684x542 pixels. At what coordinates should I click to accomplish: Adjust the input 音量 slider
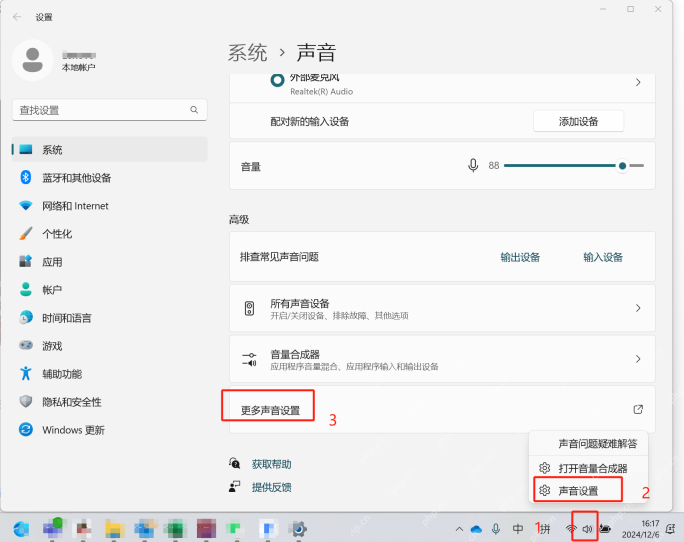pyautogui.click(x=574, y=165)
